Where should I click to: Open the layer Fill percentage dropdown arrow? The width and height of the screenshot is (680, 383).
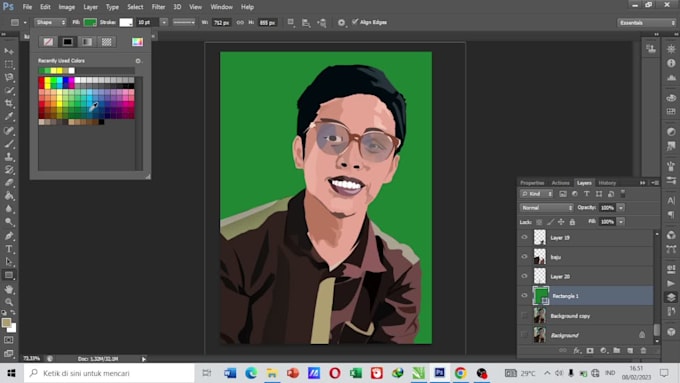click(621, 222)
